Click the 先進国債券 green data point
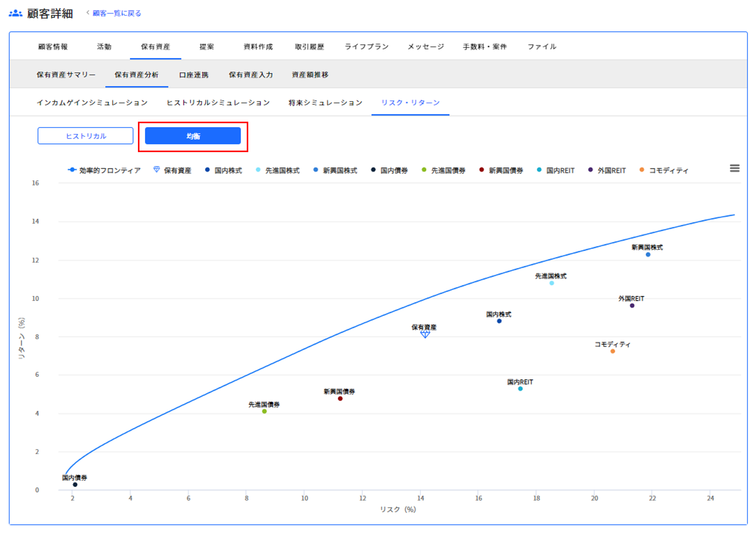756x534 pixels. pyautogui.click(x=264, y=411)
